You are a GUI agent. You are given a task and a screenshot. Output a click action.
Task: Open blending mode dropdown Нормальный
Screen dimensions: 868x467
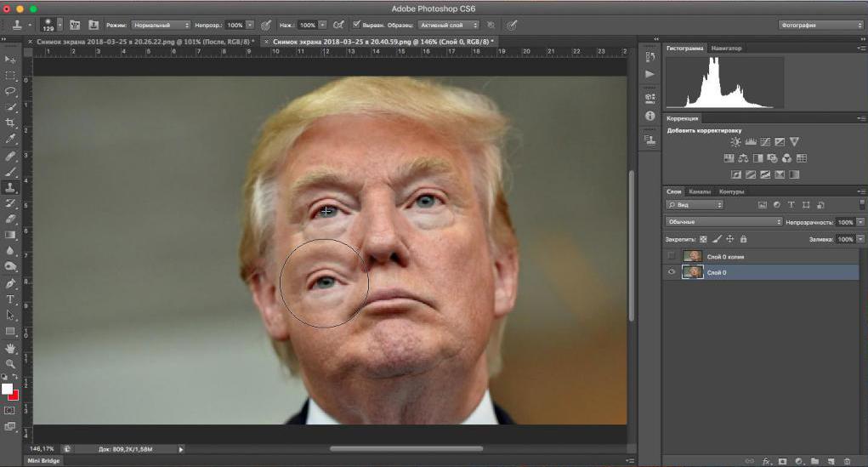161,25
